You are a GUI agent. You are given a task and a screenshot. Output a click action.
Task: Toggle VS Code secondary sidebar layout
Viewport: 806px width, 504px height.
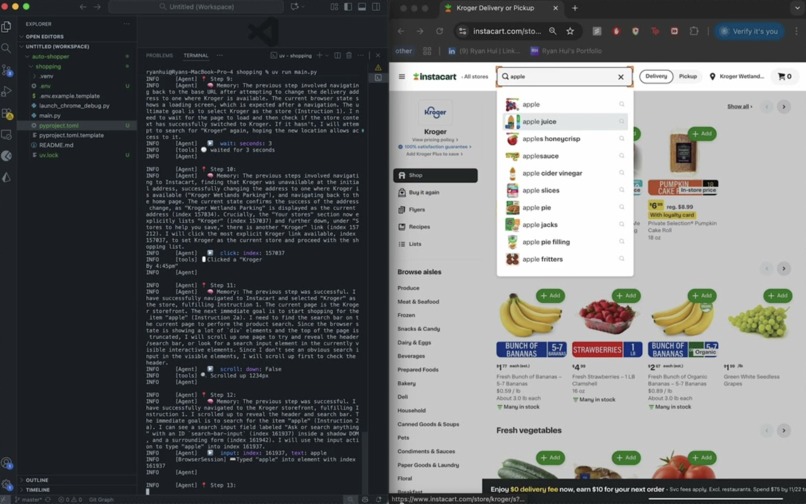click(x=376, y=7)
